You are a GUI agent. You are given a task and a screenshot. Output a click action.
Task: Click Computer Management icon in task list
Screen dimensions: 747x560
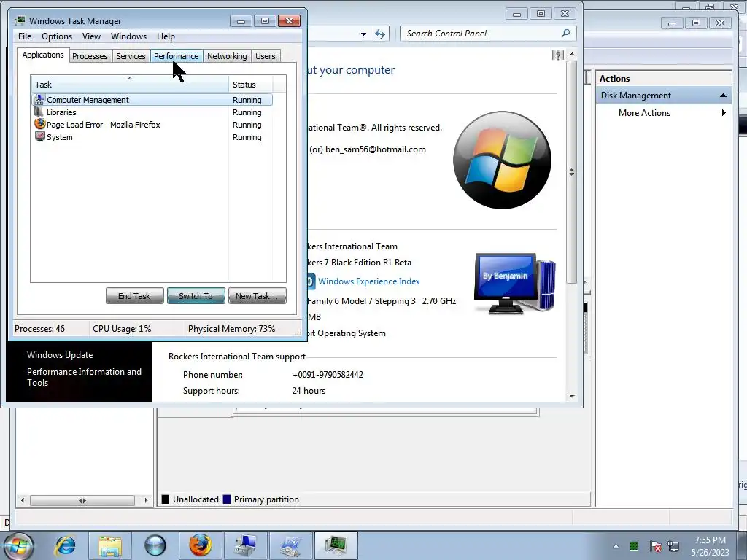(39, 99)
